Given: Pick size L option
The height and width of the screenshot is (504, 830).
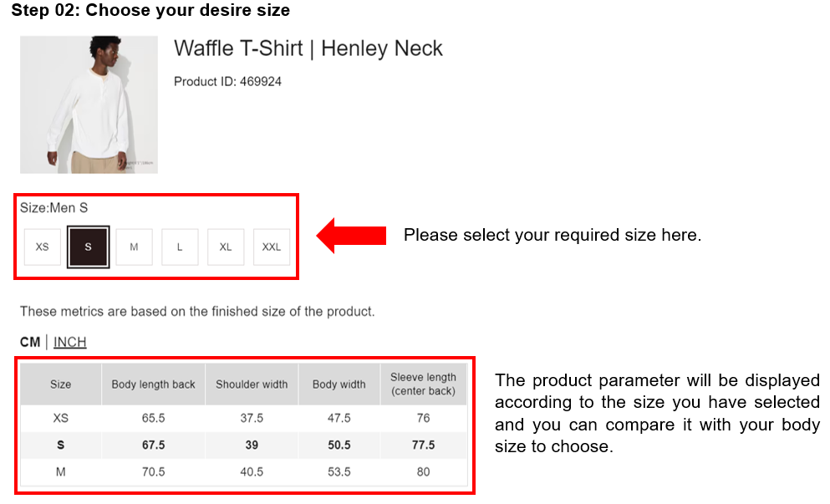Looking at the screenshot, I should tap(180, 247).
